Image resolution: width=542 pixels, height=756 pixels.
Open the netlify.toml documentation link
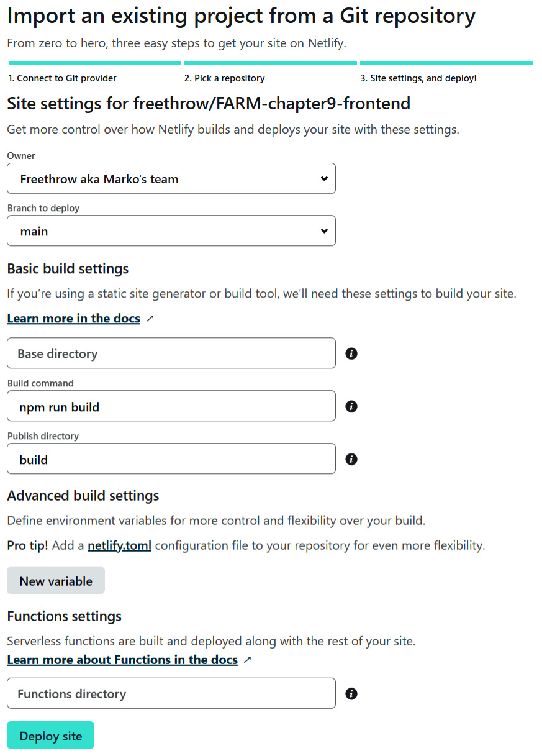tap(119, 545)
